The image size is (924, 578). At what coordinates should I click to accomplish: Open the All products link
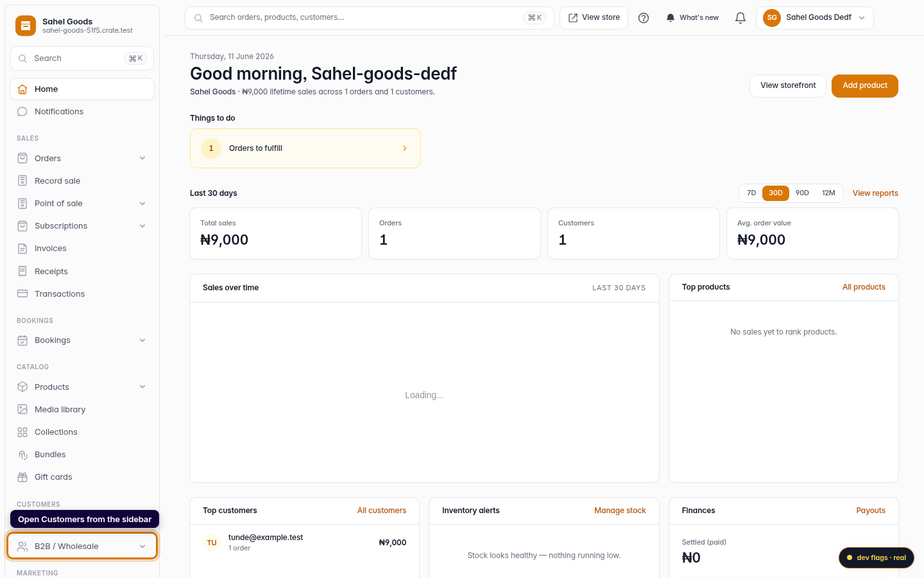[x=864, y=287]
